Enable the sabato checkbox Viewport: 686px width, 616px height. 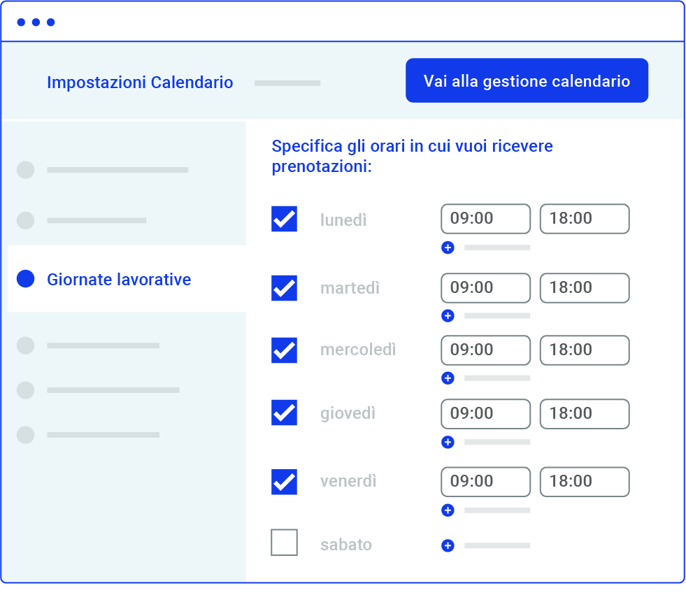(284, 542)
